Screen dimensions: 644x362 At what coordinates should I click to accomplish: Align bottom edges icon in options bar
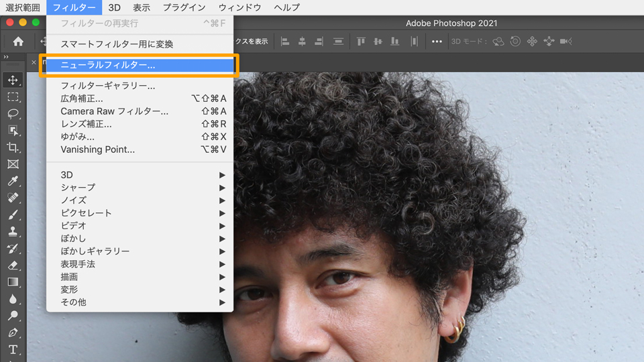tap(394, 41)
